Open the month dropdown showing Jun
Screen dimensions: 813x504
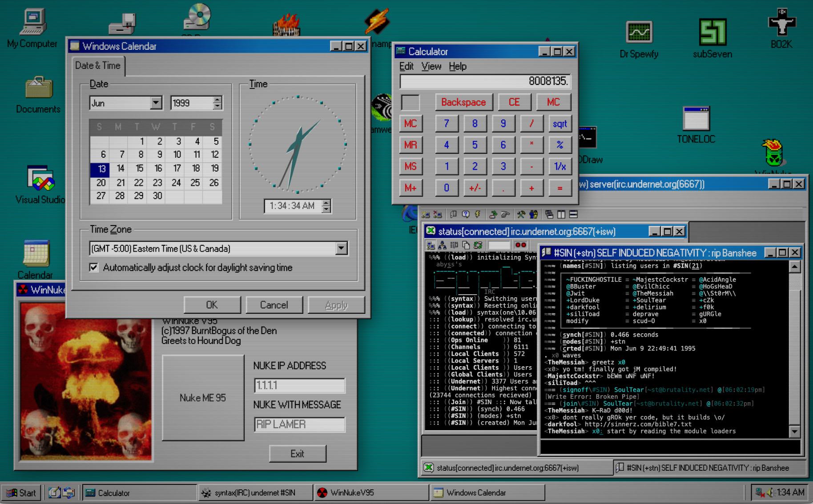[156, 103]
